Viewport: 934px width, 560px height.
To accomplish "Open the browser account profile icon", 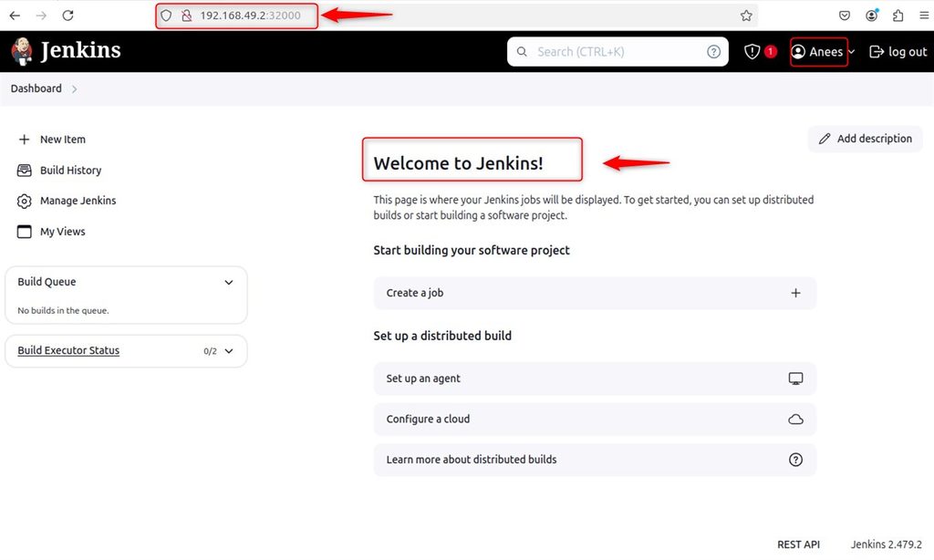I will click(871, 16).
